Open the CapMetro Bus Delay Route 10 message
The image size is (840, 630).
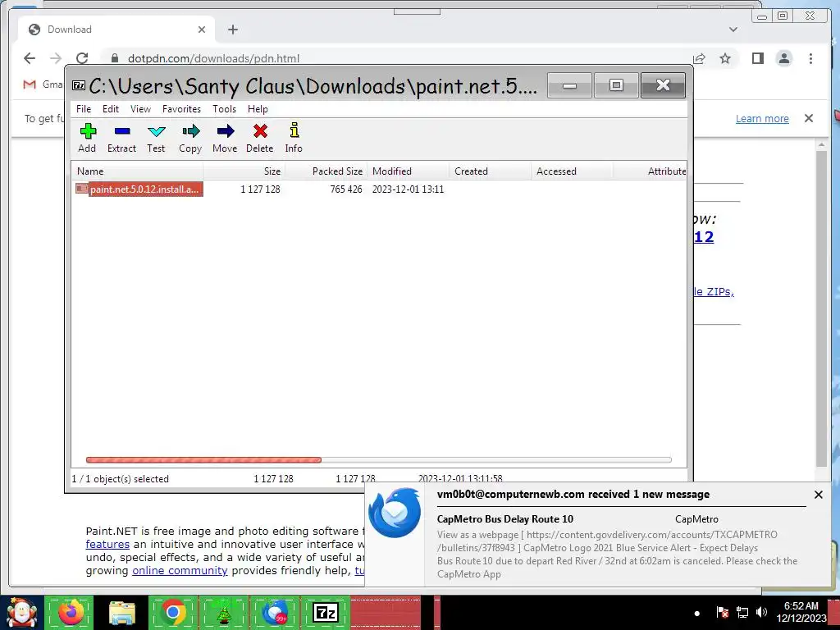[504, 518]
